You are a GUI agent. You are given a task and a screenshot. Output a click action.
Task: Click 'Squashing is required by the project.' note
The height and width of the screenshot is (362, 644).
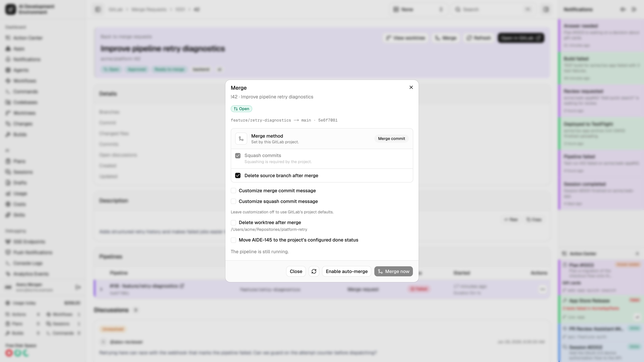coord(278,162)
